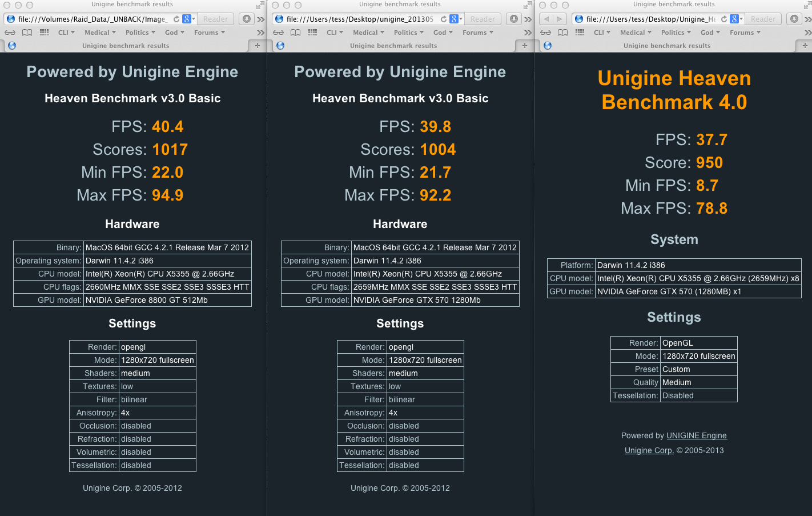Expand Forums bookmarks folder in right window
The width and height of the screenshot is (812, 516).
click(x=745, y=33)
